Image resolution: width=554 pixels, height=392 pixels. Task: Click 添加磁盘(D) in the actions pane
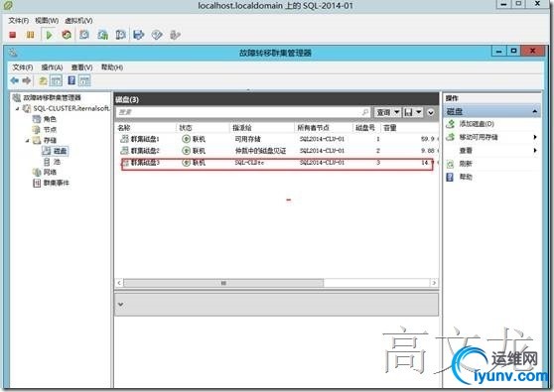pyautogui.click(x=477, y=124)
